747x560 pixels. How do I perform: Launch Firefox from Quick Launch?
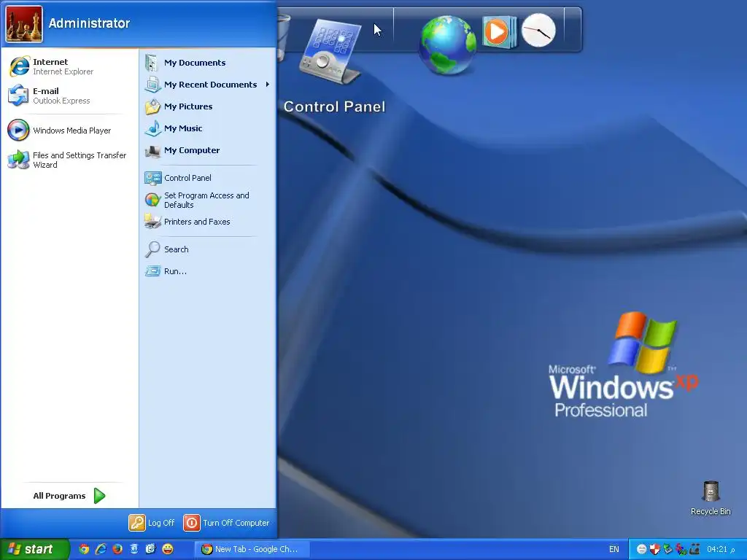pos(117,549)
